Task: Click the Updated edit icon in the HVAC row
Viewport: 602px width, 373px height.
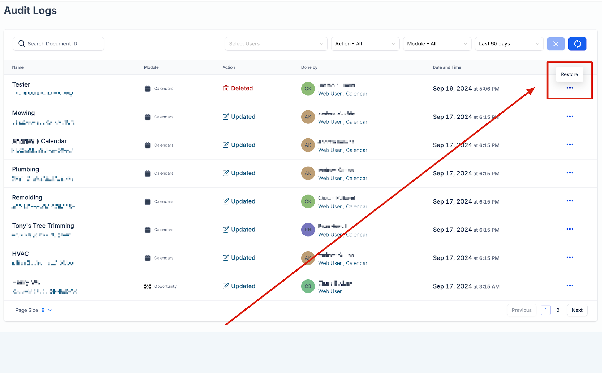Action: point(226,257)
